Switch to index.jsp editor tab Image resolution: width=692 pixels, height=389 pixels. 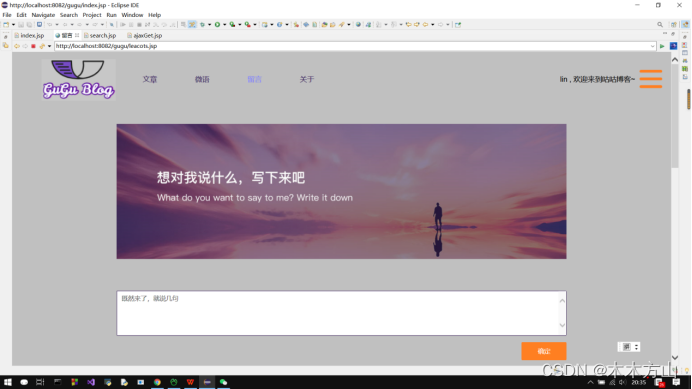(x=30, y=35)
